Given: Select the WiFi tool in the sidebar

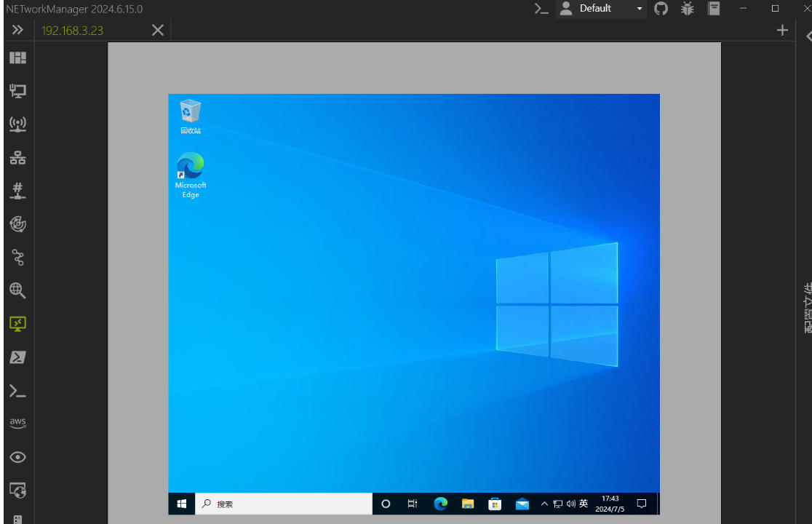Looking at the screenshot, I should click(x=17, y=124).
